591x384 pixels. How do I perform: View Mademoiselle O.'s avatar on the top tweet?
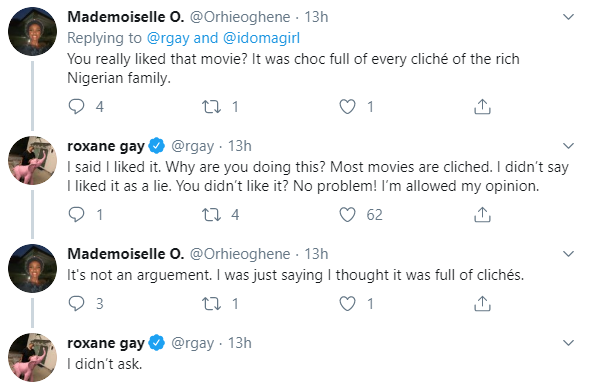click(32, 31)
